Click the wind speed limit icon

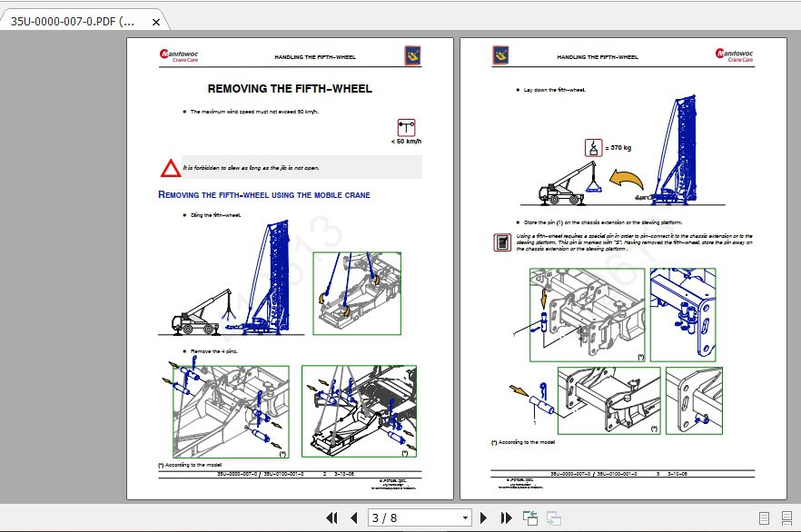(x=406, y=128)
